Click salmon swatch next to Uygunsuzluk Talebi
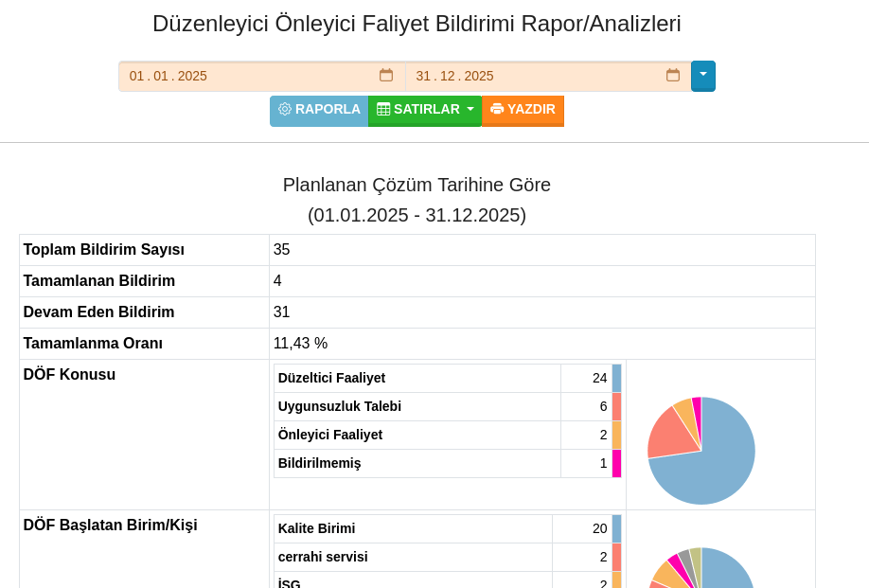This screenshot has width=869, height=588. (616, 406)
